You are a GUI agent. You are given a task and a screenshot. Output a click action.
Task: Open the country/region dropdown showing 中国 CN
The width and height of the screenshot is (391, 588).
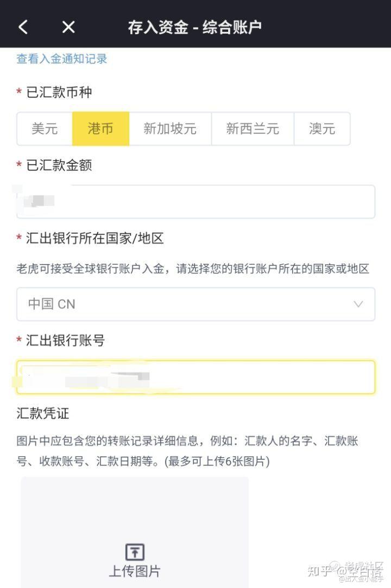pyautogui.click(x=195, y=304)
